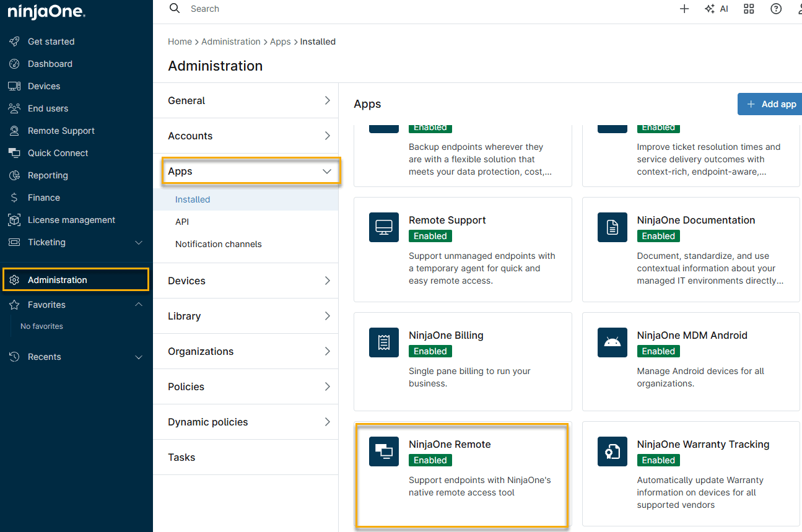Viewport: 802px width, 532px height.
Task: Collapse the Apps section chevron
Action: (327, 172)
